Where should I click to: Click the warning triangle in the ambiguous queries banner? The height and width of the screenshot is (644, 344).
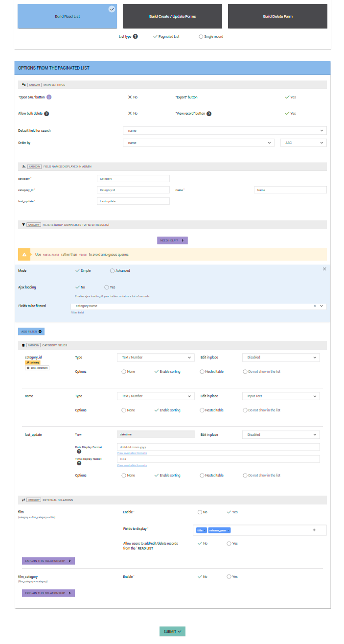[25, 254]
